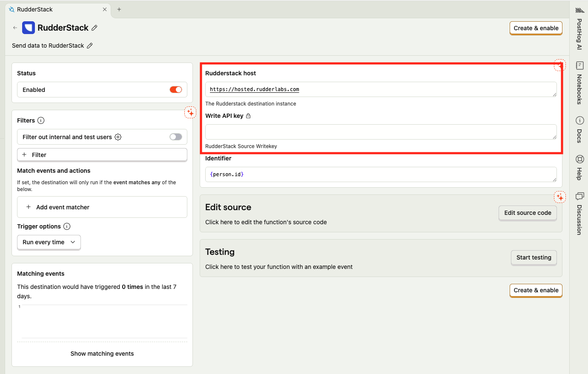
Task: Disable the Enabled status toggle
Action: [175, 89]
